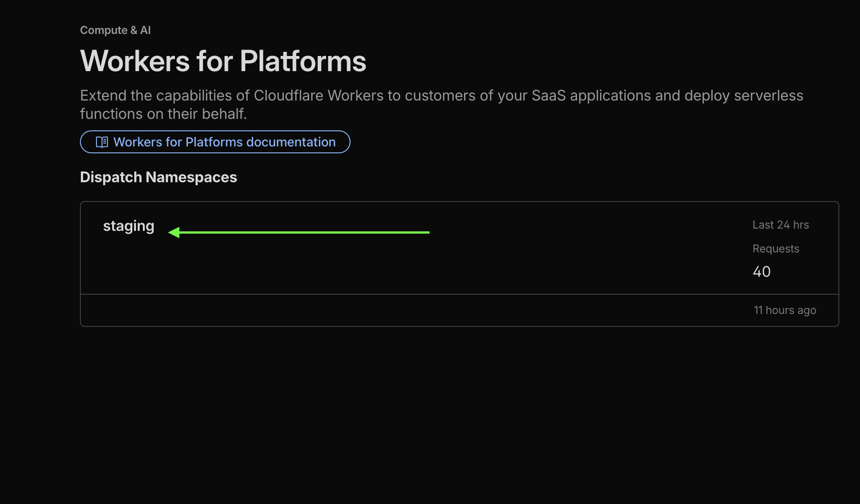Click the Dispatch Namespaces section heading
Viewport: 860px width, 504px height.
tap(158, 177)
